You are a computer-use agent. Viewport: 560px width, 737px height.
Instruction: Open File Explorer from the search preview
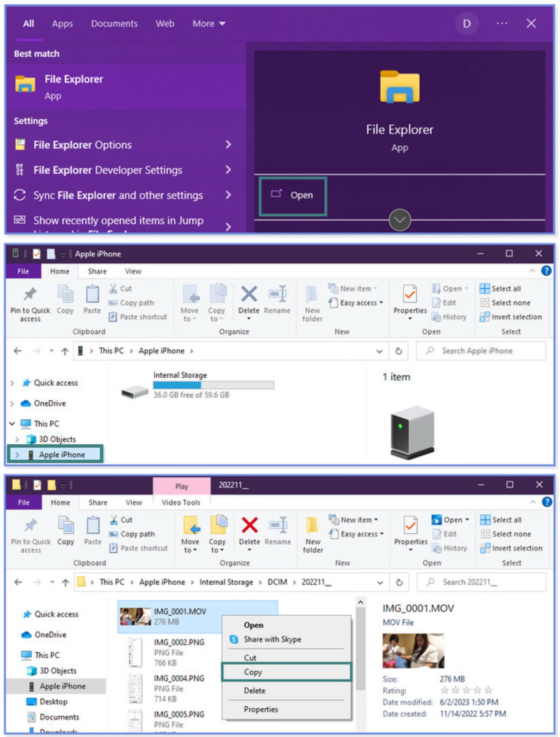click(x=293, y=195)
